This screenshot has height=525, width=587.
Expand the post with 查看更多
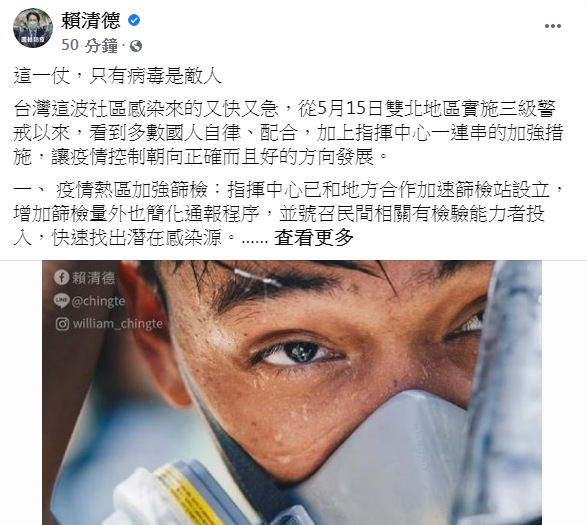[x=314, y=237]
